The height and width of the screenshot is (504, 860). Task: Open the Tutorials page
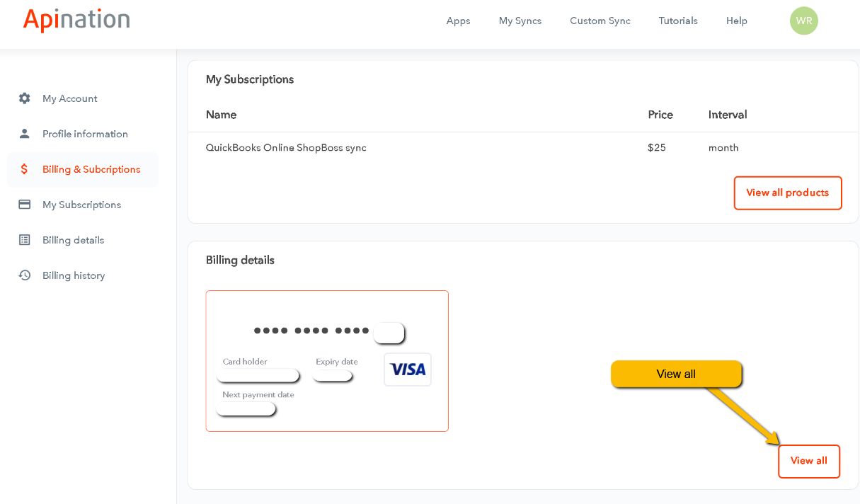678,21
